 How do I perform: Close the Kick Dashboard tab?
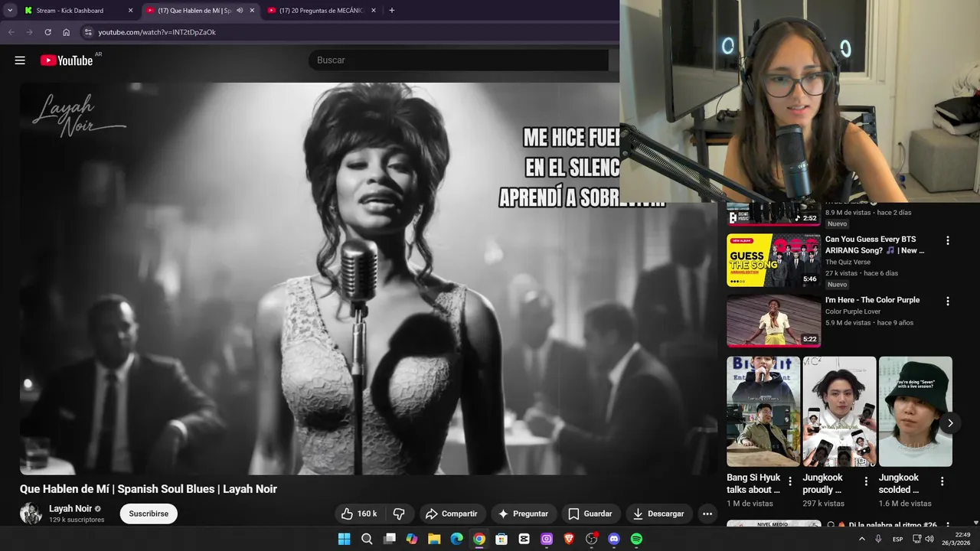(x=130, y=11)
